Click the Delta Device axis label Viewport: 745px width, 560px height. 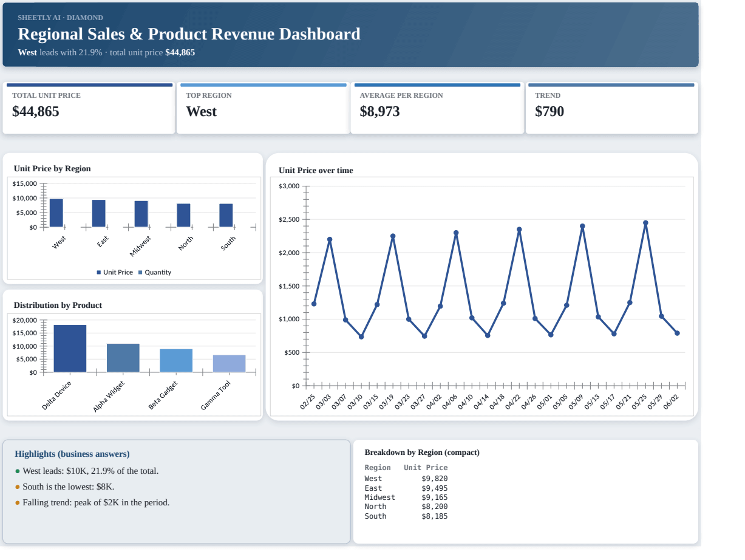[56, 395]
